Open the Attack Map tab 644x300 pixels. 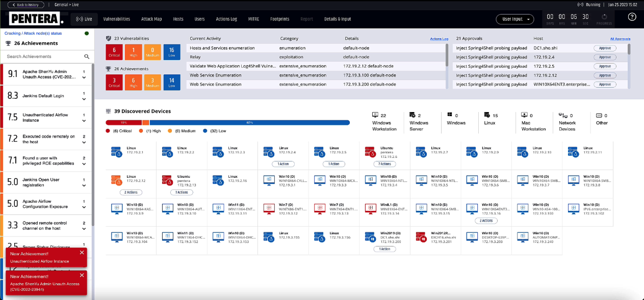(151, 19)
